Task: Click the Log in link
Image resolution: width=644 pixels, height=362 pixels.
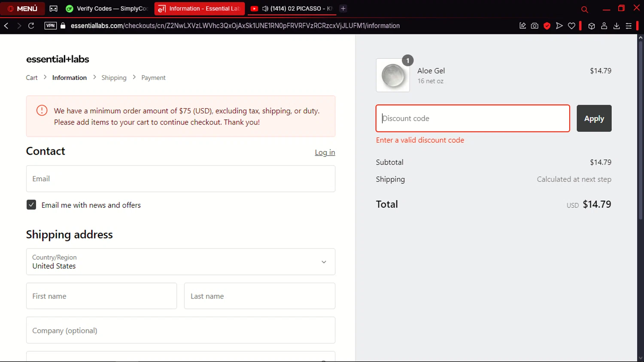Action: (x=325, y=152)
